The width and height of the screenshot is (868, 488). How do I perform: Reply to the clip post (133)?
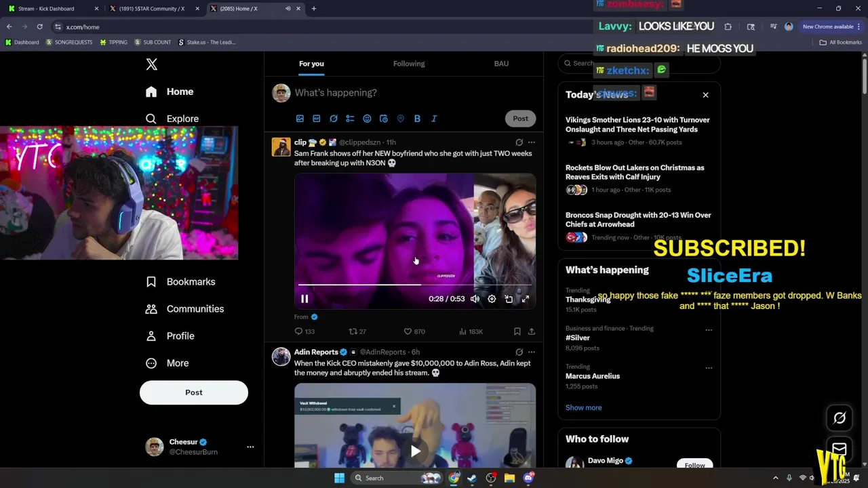pyautogui.click(x=304, y=331)
